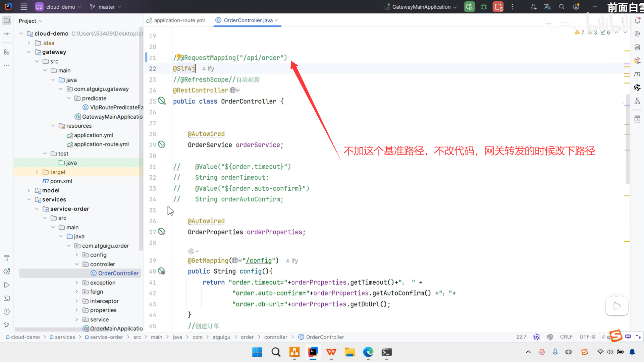
Task: Run GatewayMainApplication with green run button
Action: point(469,7)
